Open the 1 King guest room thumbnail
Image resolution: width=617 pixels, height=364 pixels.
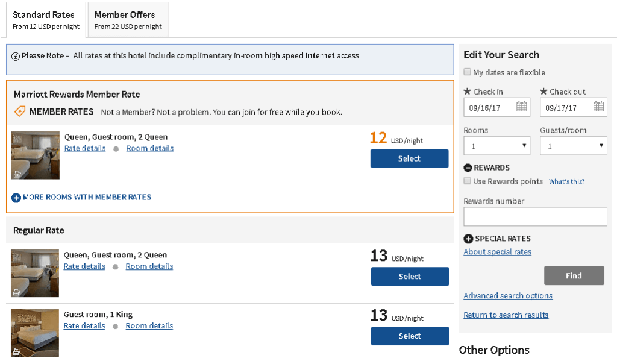coord(34,333)
